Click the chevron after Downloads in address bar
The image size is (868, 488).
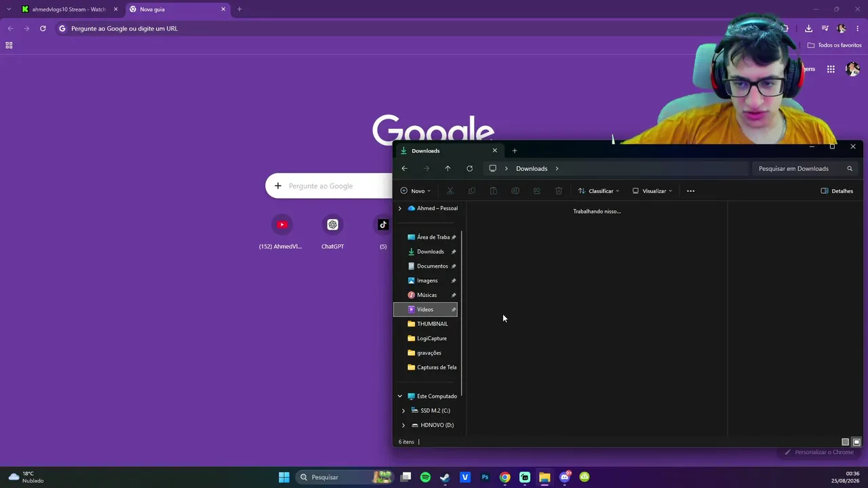[x=557, y=169]
